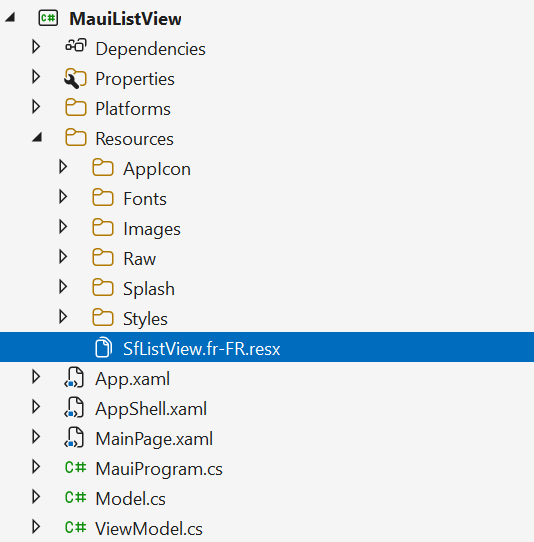
Task: Expand the Model.cs node
Action: [36, 497]
